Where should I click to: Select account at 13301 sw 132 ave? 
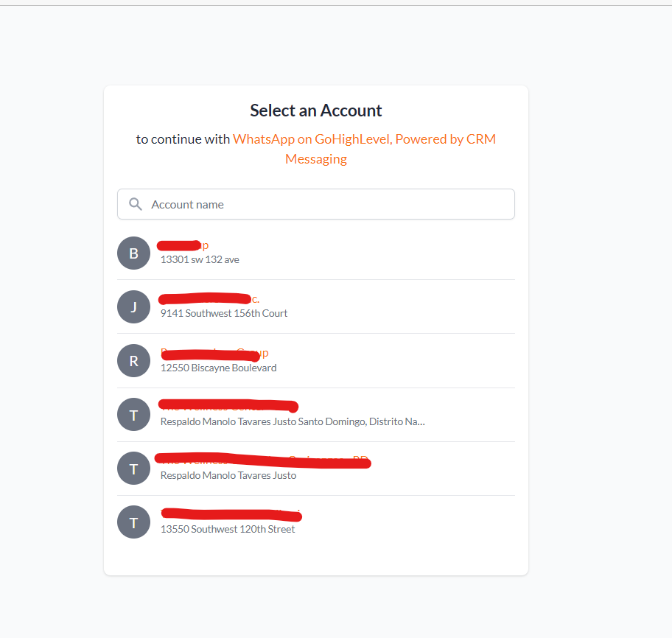pyautogui.click(x=316, y=253)
